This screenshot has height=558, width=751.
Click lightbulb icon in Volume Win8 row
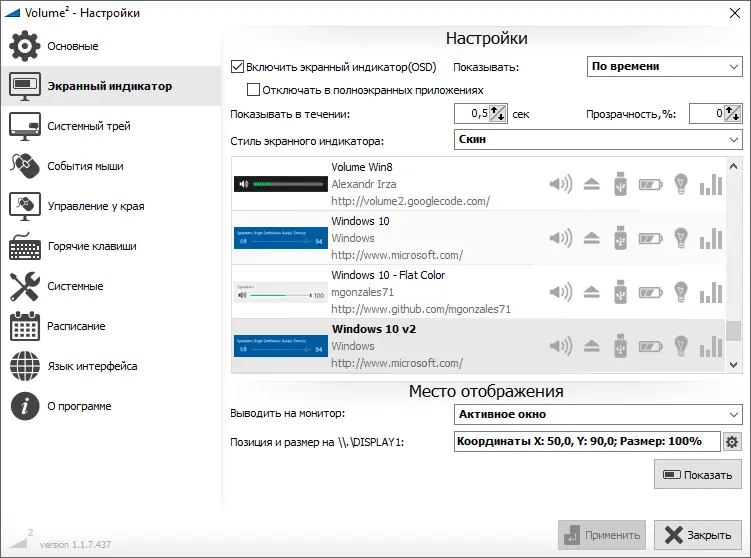click(681, 184)
